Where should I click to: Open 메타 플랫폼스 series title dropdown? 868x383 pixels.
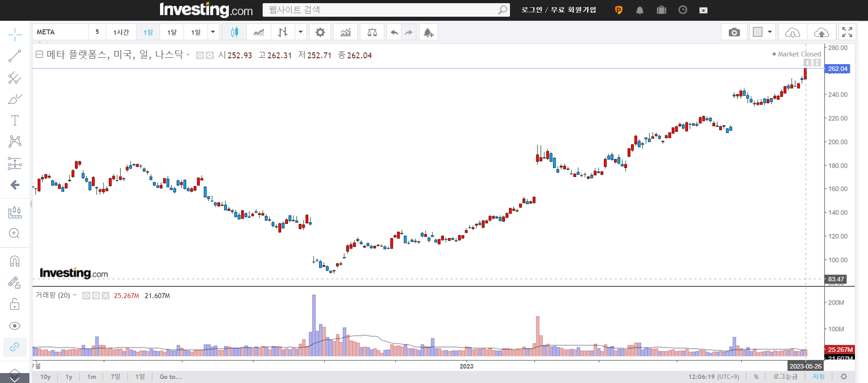[x=188, y=55]
